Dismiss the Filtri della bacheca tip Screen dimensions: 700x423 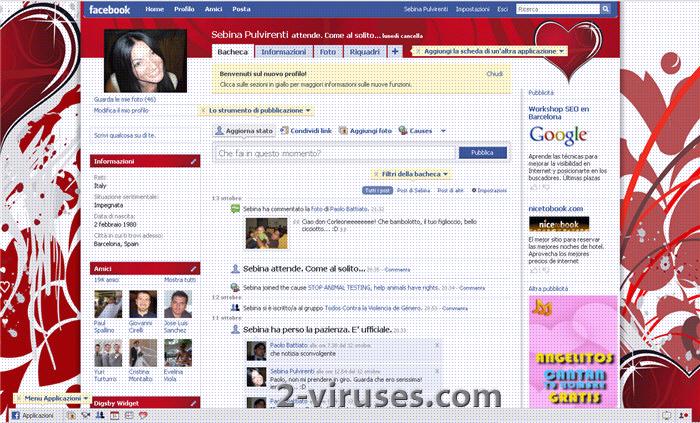tap(376, 174)
